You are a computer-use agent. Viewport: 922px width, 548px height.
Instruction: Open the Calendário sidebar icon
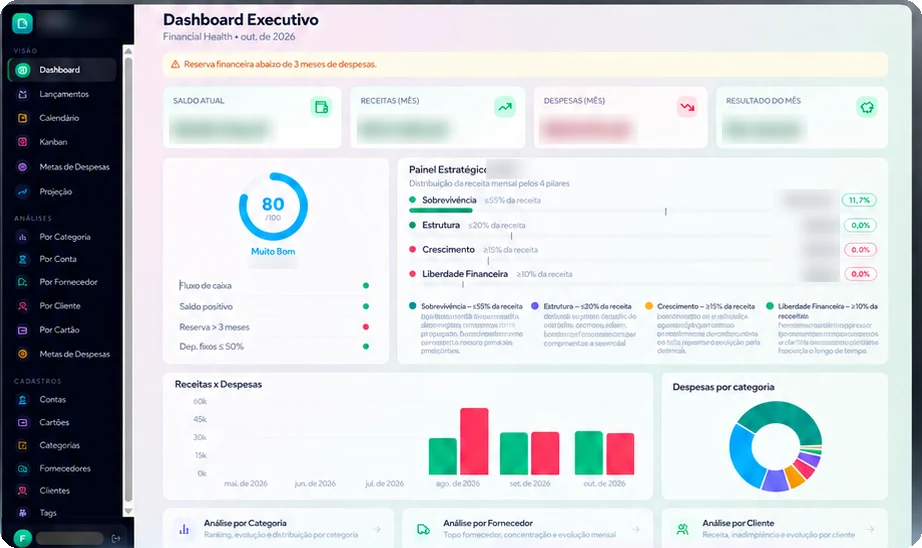coord(22,118)
